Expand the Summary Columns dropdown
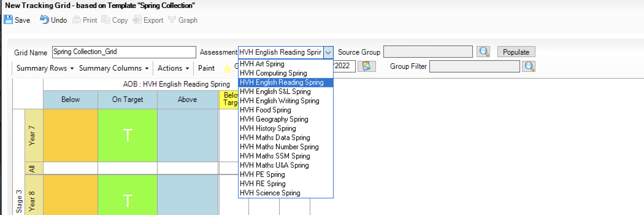 pos(113,68)
